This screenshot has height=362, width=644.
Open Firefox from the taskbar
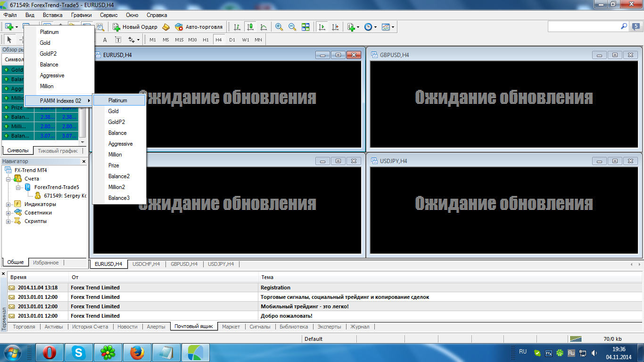pos(137,353)
